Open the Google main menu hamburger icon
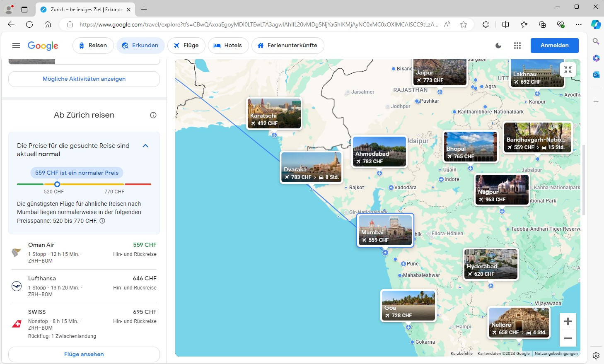This screenshot has width=604, height=364. coord(16,46)
